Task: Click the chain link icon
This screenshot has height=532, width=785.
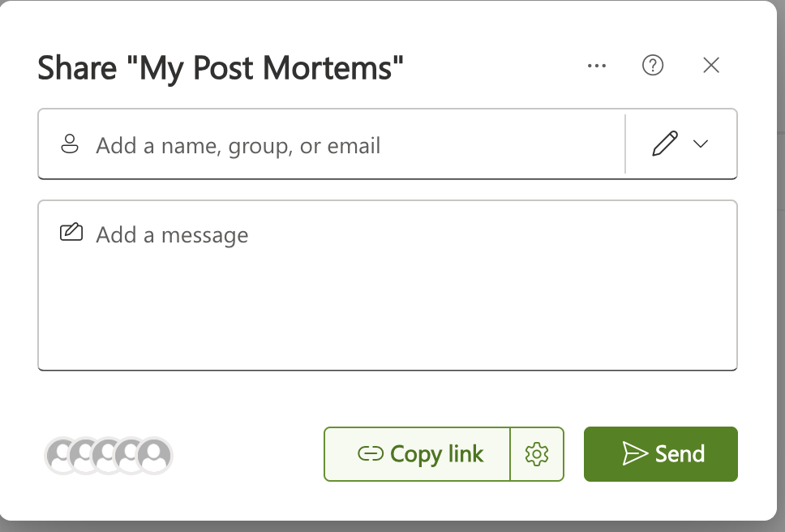Action: coord(370,454)
